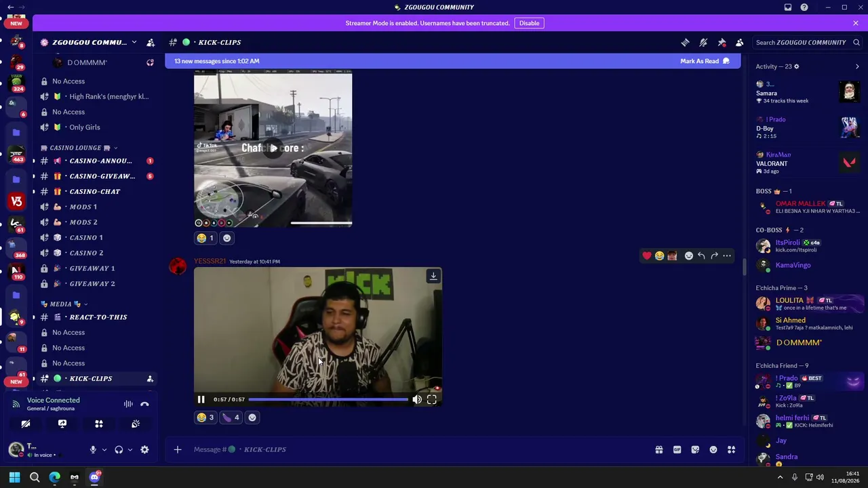Open Windows taskbar search
The image size is (868, 488).
click(x=35, y=477)
